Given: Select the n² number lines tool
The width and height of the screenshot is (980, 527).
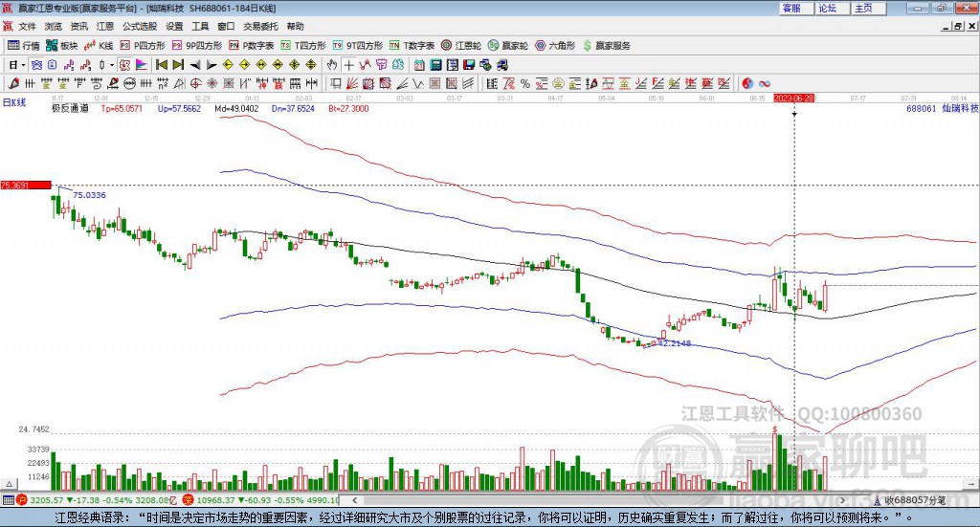Looking at the screenshot, I should coord(163,83).
